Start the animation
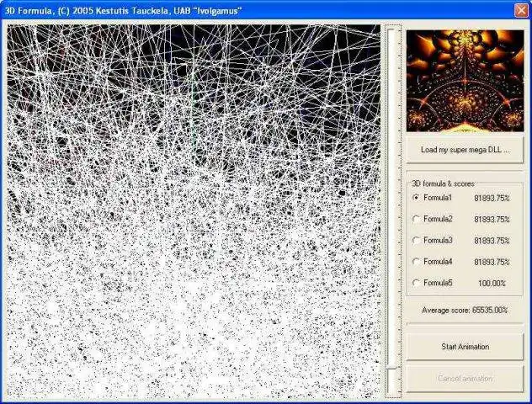This screenshot has width=532, height=404. [x=465, y=347]
